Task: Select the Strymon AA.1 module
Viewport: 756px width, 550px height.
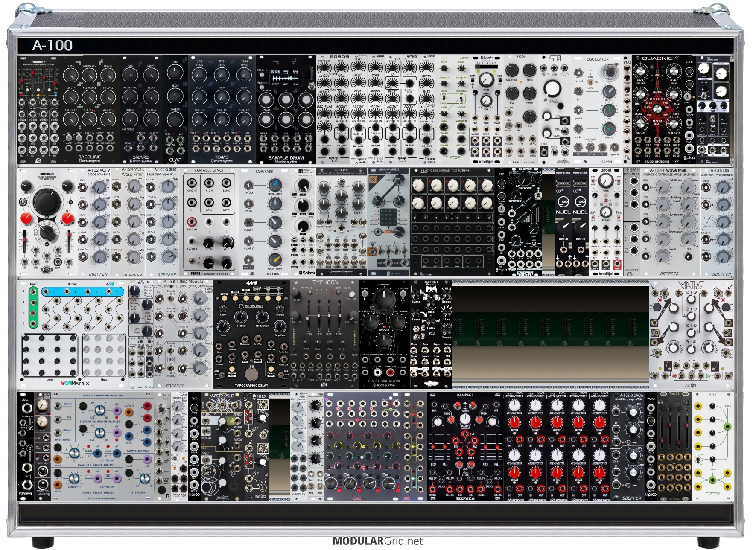Action: (26, 447)
